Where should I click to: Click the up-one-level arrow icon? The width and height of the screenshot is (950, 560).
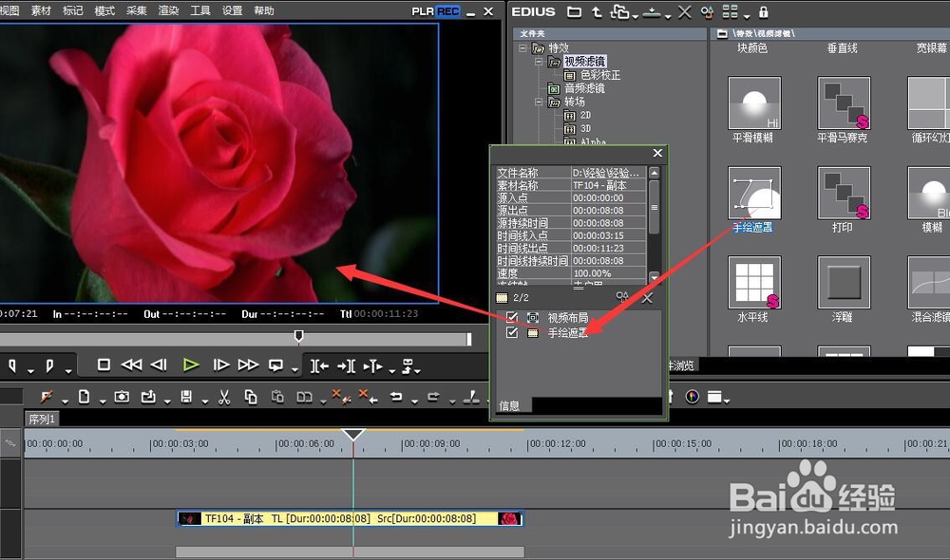tap(597, 11)
